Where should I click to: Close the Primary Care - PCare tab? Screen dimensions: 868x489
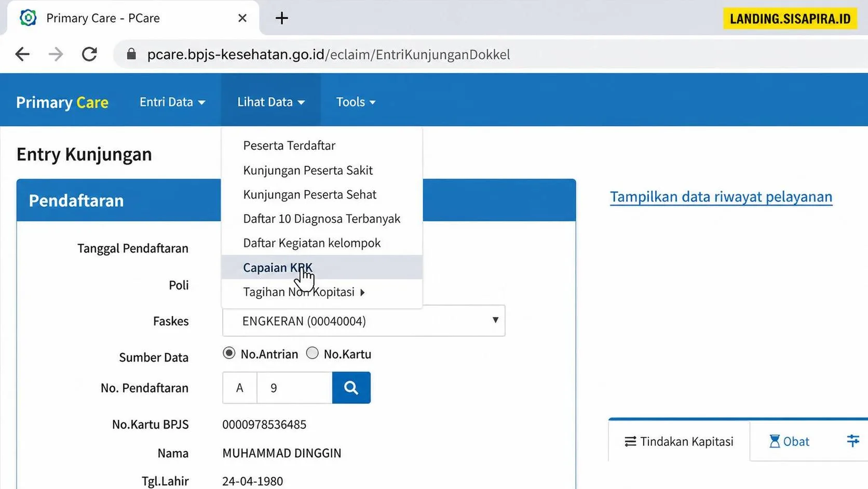pos(242,18)
